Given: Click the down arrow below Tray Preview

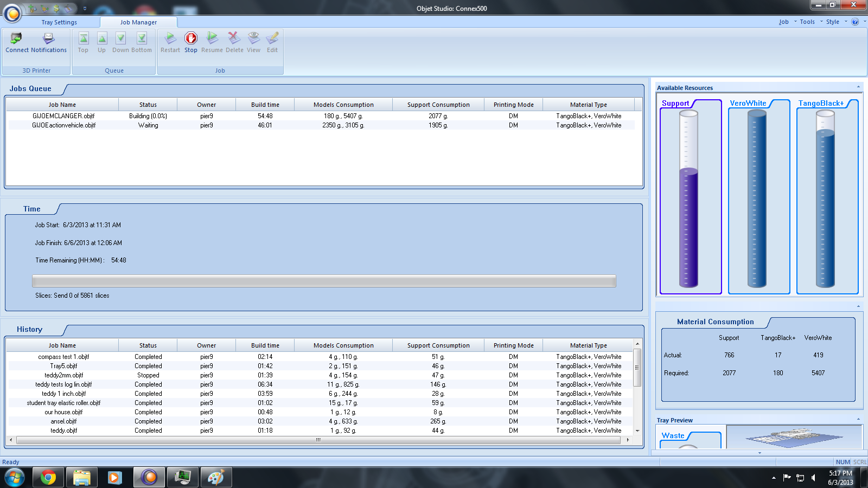Looking at the screenshot, I should 759,453.
